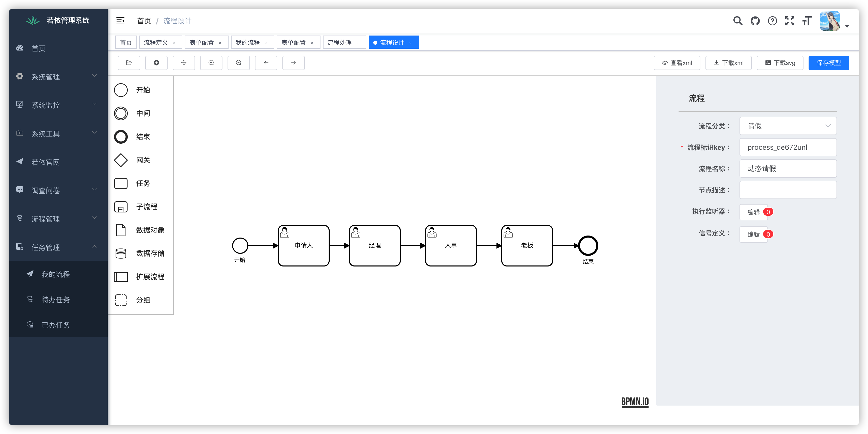Open the 流程分类 dropdown showing 请假
868x434 pixels.
click(x=787, y=126)
